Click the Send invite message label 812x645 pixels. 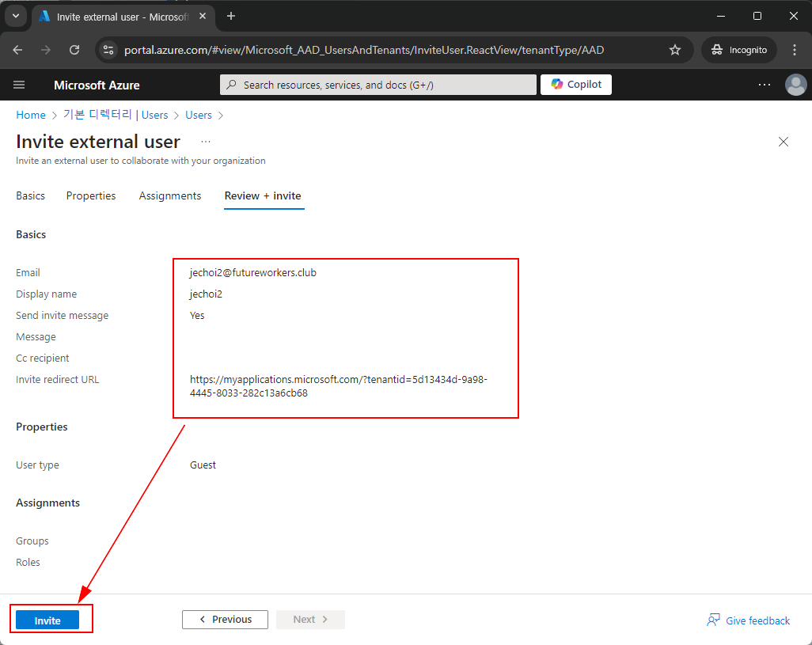pos(63,315)
